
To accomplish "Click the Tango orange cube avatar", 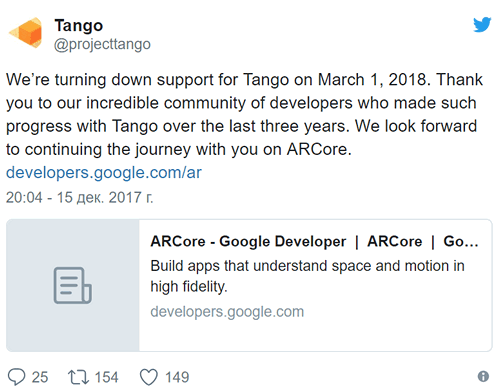I will click(26, 33).
